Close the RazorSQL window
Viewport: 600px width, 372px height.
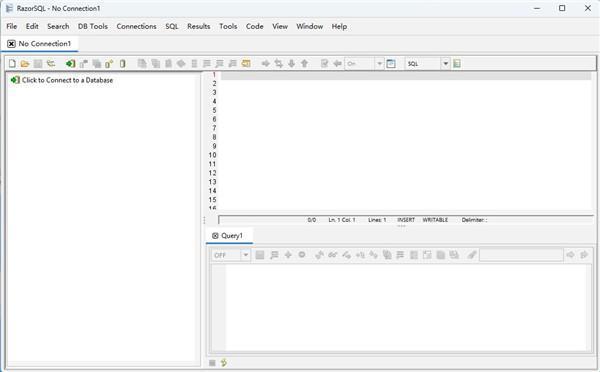pyautogui.click(x=588, y=8)
